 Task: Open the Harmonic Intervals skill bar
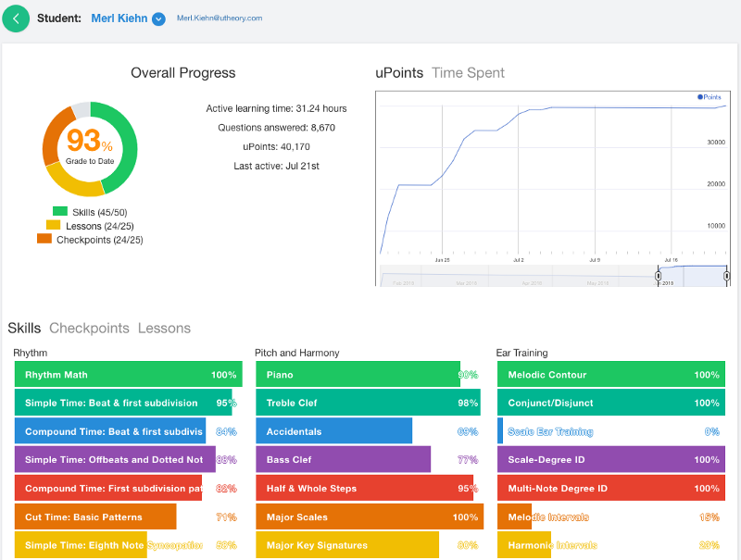tap(611, 545)
